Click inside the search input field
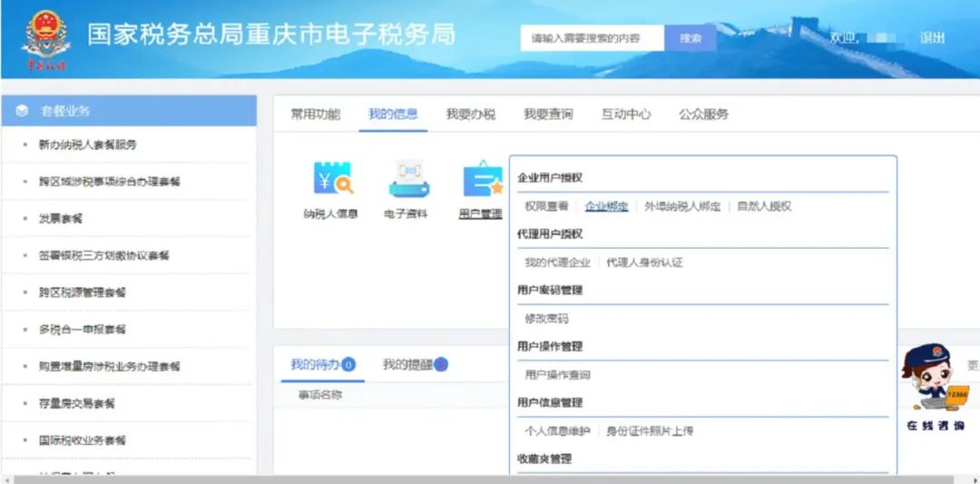The image size is (980, 484). [x=592, y=38]
